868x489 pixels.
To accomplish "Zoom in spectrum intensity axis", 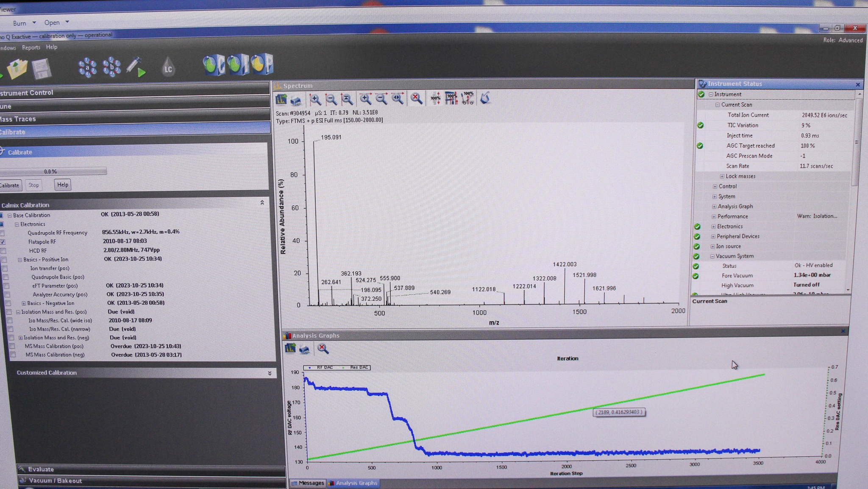I will click(315, 99).
